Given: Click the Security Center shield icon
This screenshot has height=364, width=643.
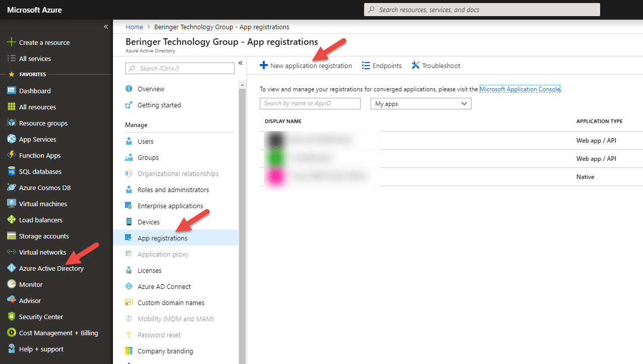Looking at the screenshot, I should [12, 317].
